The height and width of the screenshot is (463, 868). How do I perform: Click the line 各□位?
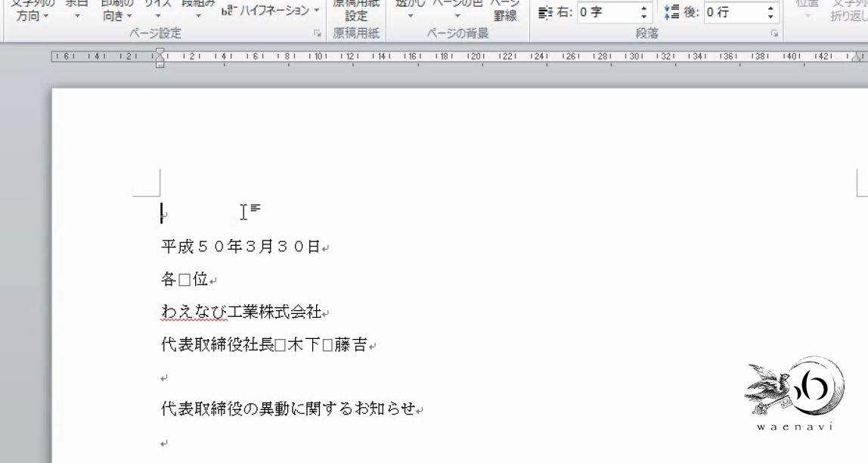[184, 279]
